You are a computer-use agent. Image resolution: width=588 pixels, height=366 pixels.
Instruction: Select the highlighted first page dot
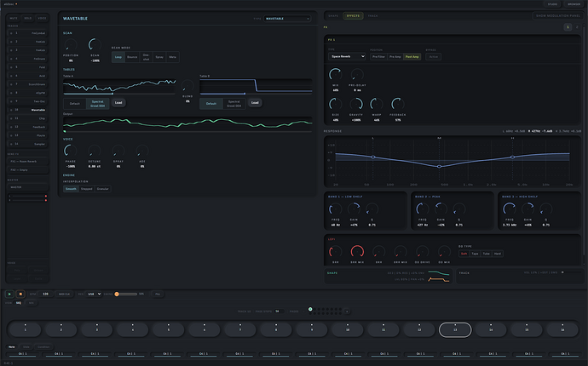pos(310,309)
